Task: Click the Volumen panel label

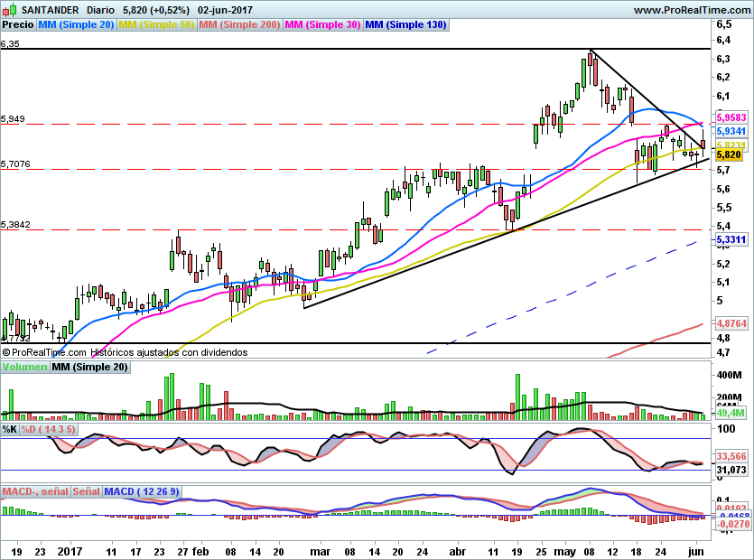Action: click(24, 368)
